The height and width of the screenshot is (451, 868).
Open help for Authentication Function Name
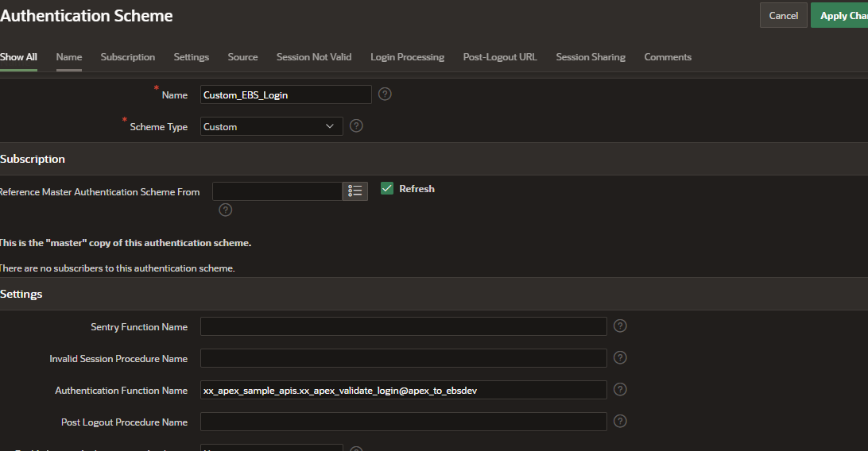pos(620,390)
